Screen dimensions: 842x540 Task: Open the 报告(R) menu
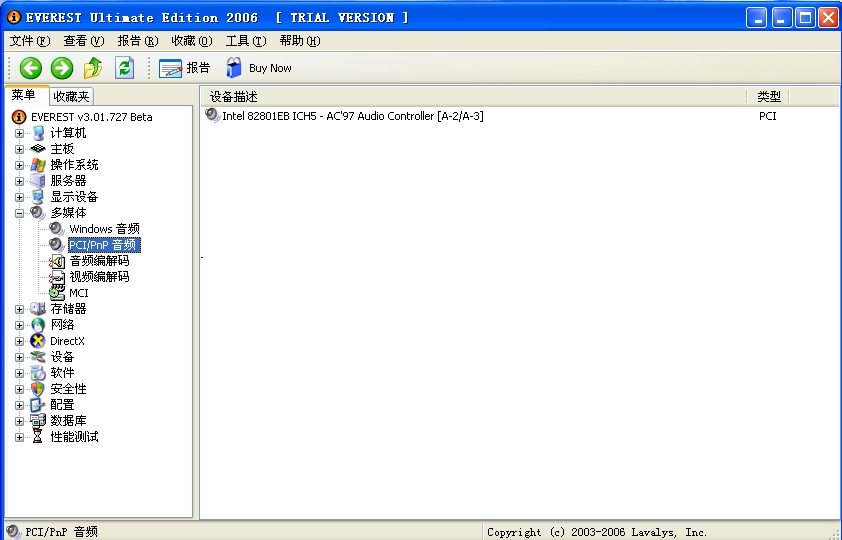pyautogui.click(x=138, y=41)
